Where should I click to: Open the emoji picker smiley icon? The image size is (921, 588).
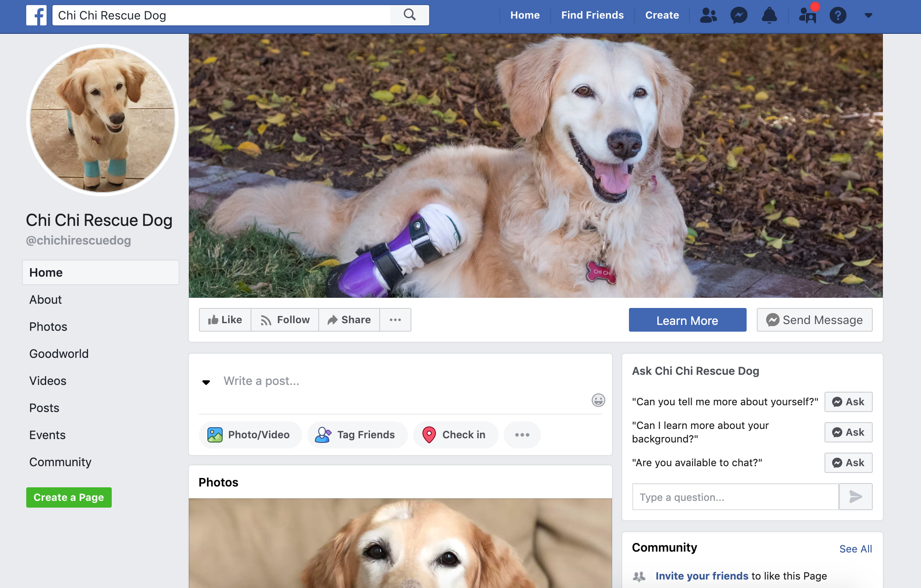(x=598, y=400)
